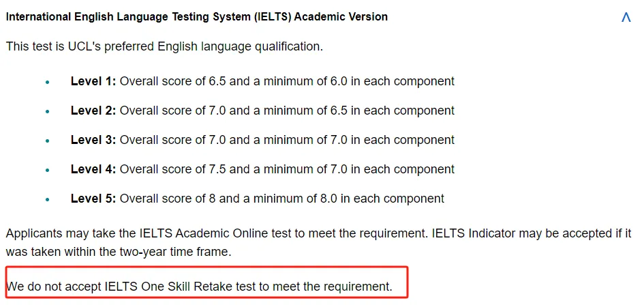Click the Level 3 score requirement text

click(x=287, y=140)
